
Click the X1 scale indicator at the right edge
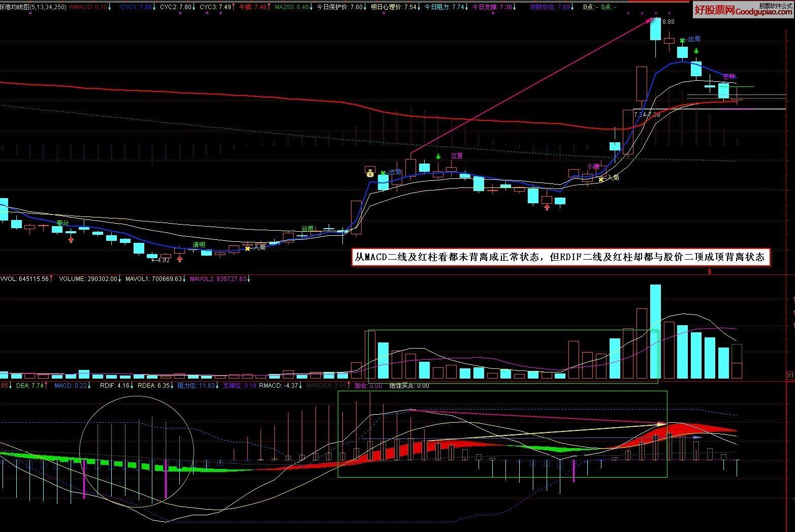pos(790,375)
